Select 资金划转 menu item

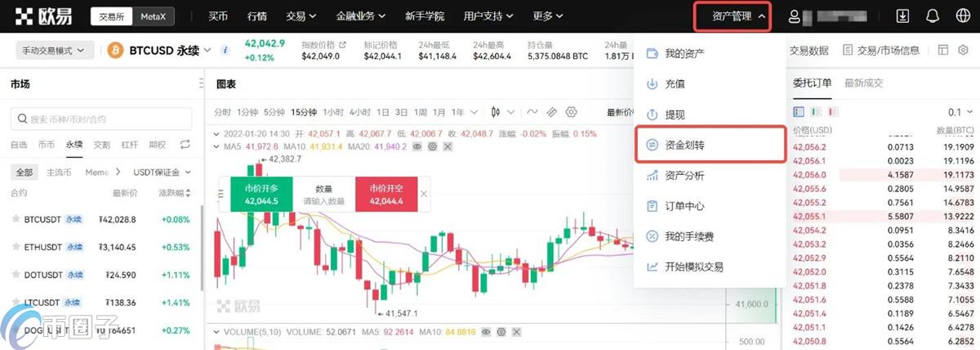710,145
